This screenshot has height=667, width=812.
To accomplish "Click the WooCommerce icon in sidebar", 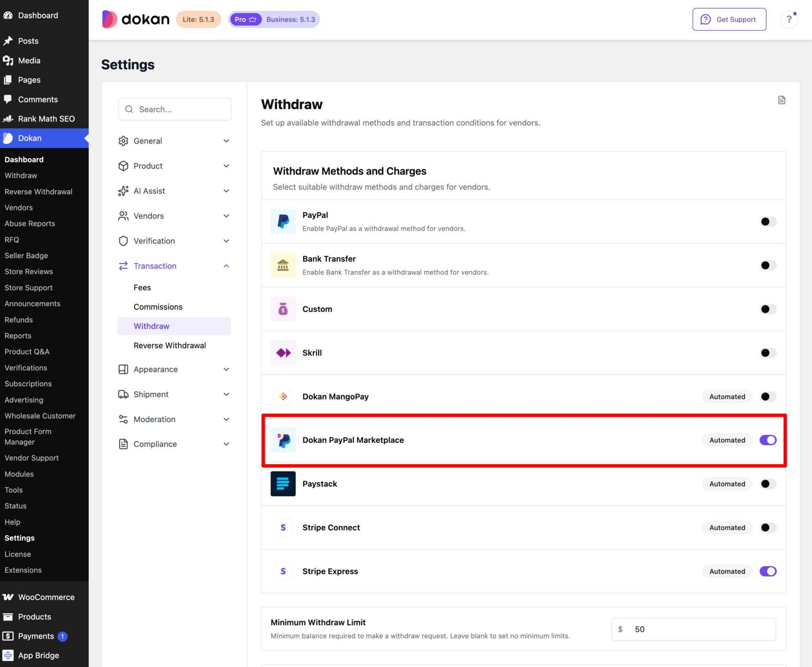I will pyautogui.click(x=8, y=597).
